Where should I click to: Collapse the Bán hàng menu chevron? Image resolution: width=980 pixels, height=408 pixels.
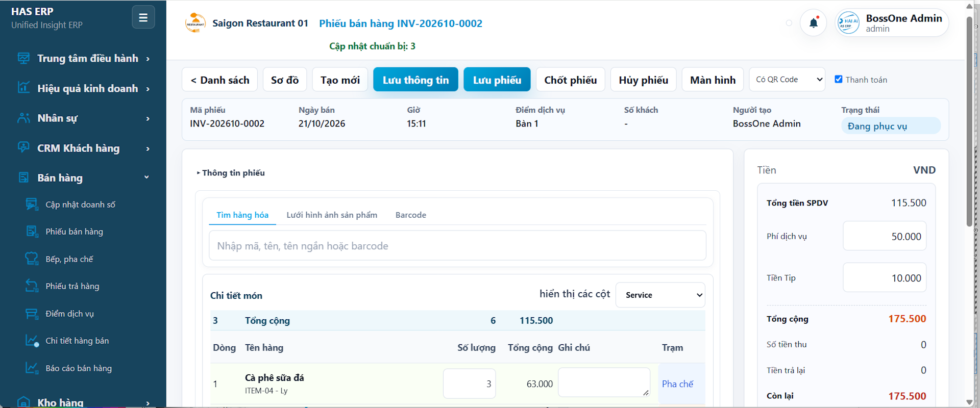[x=147, y=177]
